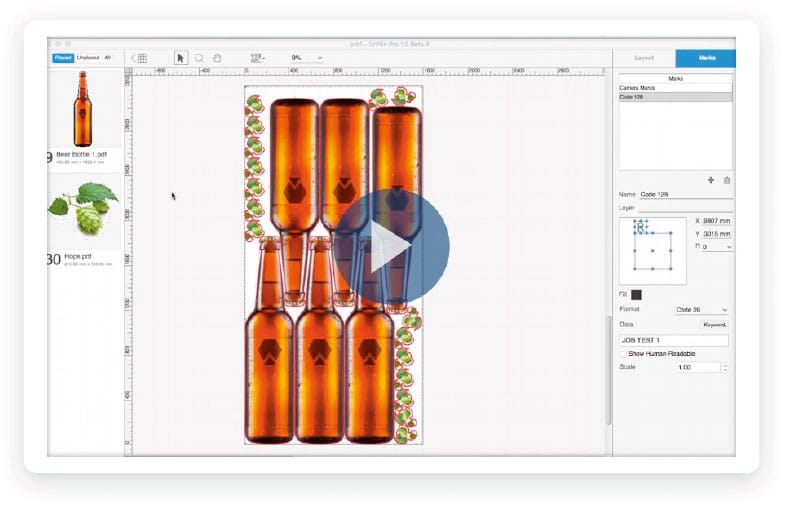Open the rotation angle dropdown
This screenshot has width=794, height=514.
point(717,247)
